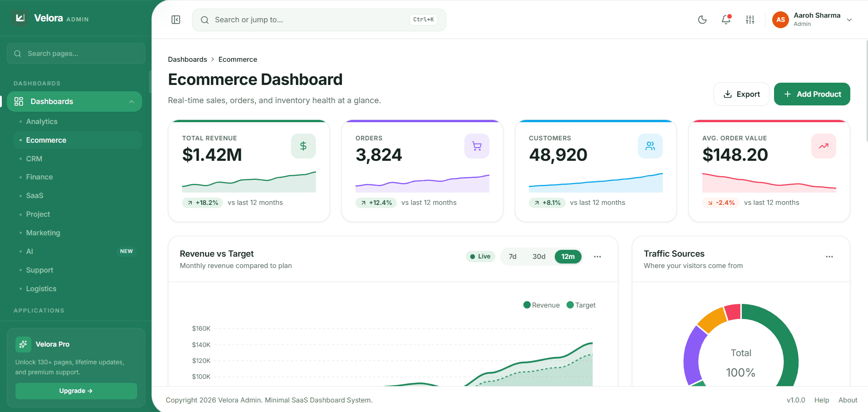Viewport: 868px width, 412px height.
Task: Focus the Search pages sidebar field
Action: [76, 54]
